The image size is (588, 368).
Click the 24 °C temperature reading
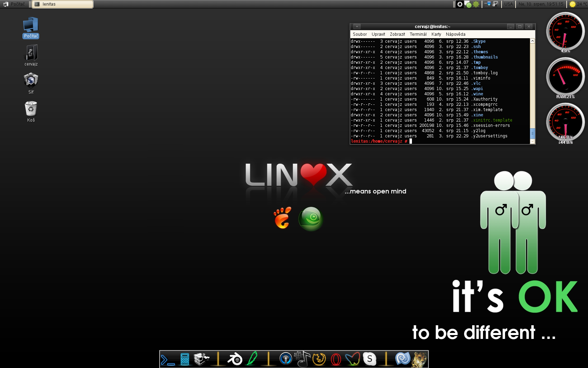pos(582,4)
